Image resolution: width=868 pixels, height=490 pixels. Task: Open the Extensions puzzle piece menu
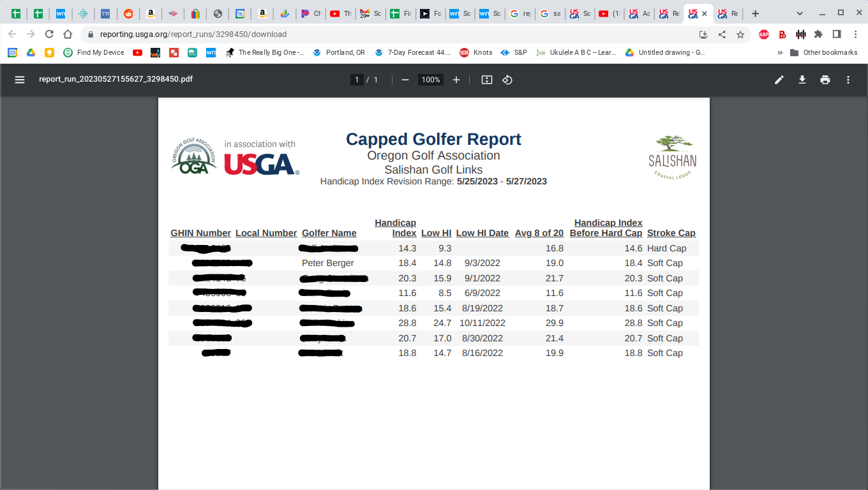tap(818, 34)
